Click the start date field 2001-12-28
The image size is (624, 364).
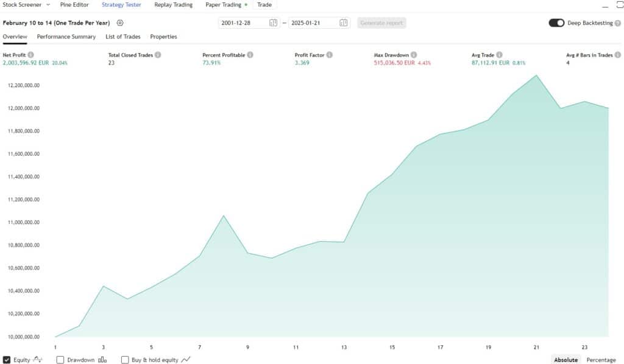pyautogui.click(x=243, y=23)
